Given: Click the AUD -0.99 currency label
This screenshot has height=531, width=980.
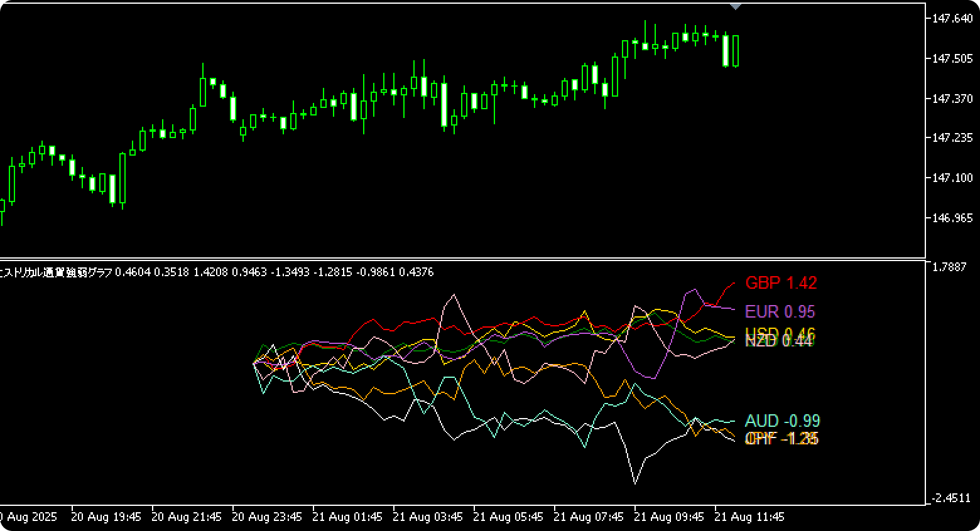Looking at the screenshot, I should pos(782,421).
